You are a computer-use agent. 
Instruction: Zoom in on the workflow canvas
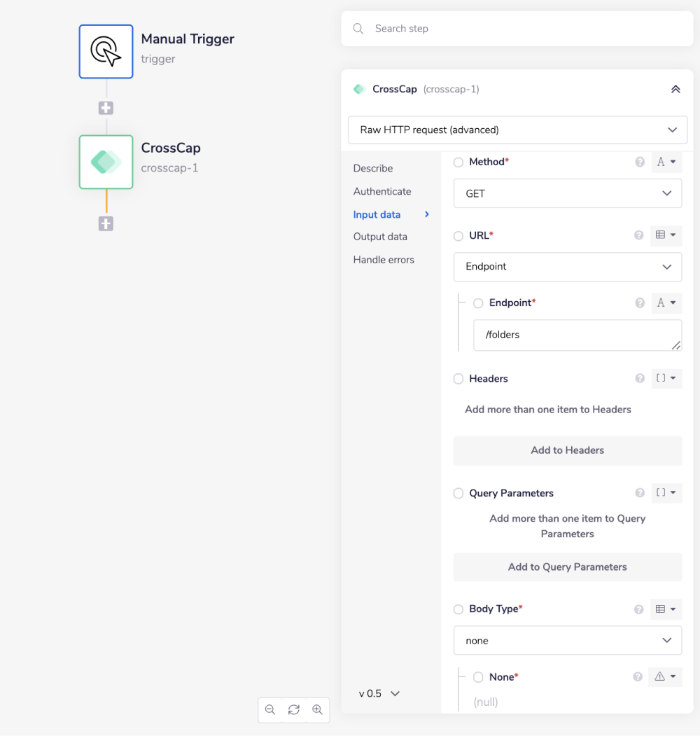tap(317, 709)
